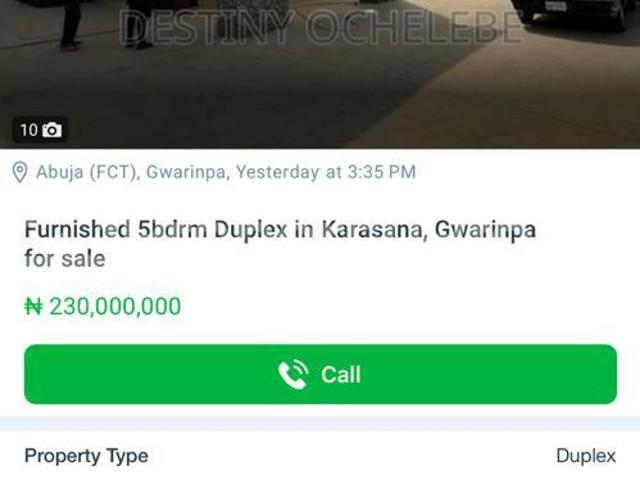Click the Abuja (FCT), Gwarinpa location text
Viewport: 640px width, 480px height.
(131, 172)
